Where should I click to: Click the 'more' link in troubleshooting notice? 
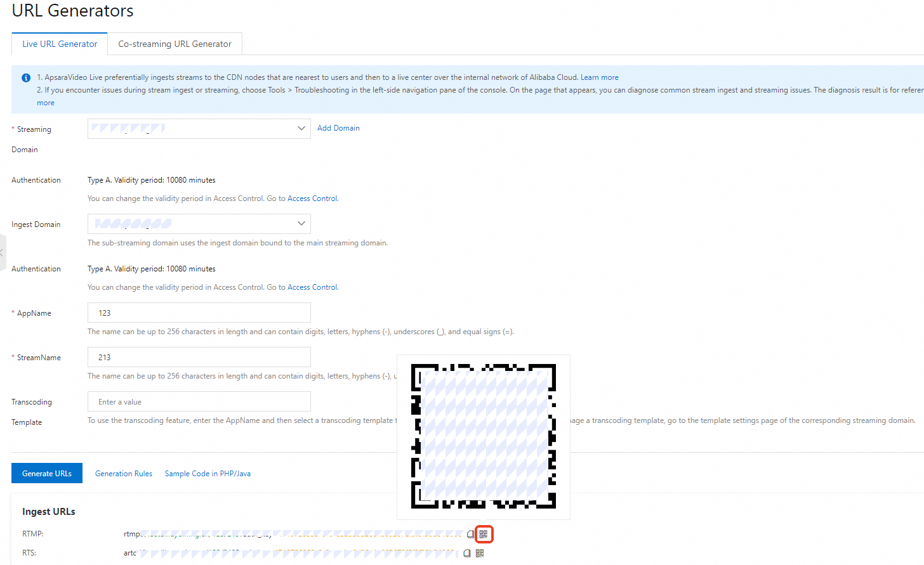coord(46,103)
